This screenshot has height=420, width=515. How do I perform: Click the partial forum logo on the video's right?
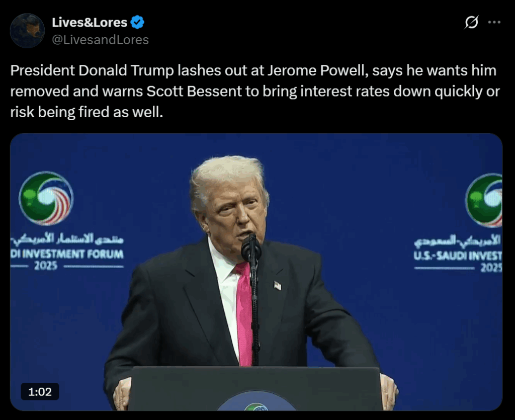(x=484, y=200)
